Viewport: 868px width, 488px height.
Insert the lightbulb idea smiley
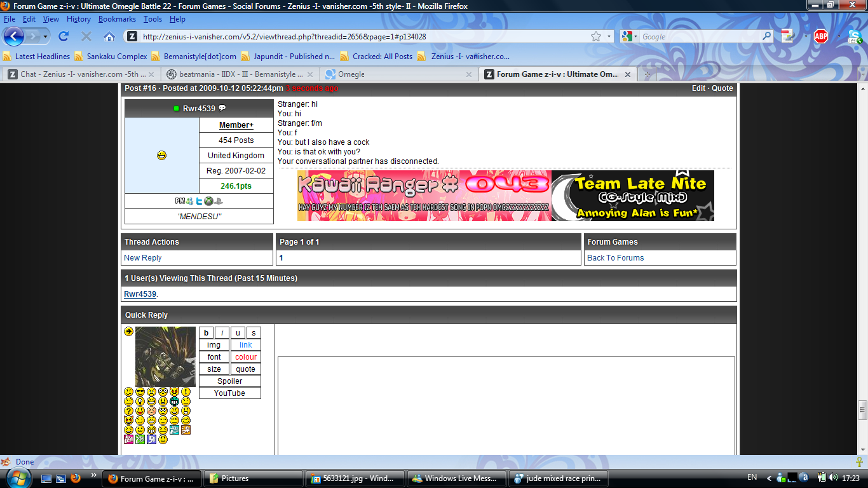(140, 402)
